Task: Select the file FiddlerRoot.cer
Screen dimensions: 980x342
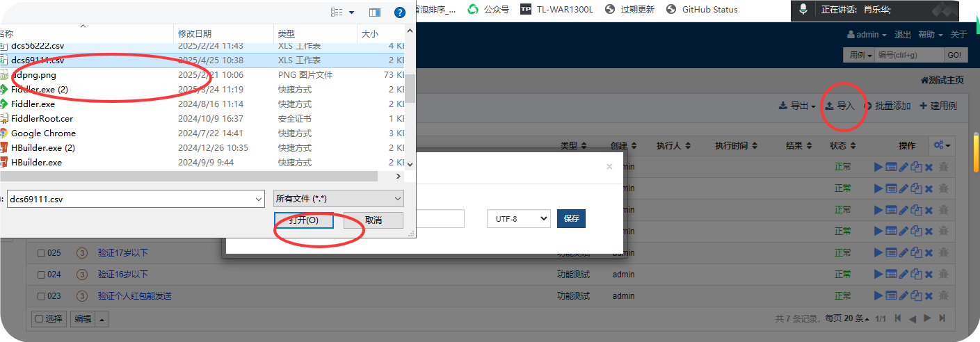Action: [x=42, y=118]
